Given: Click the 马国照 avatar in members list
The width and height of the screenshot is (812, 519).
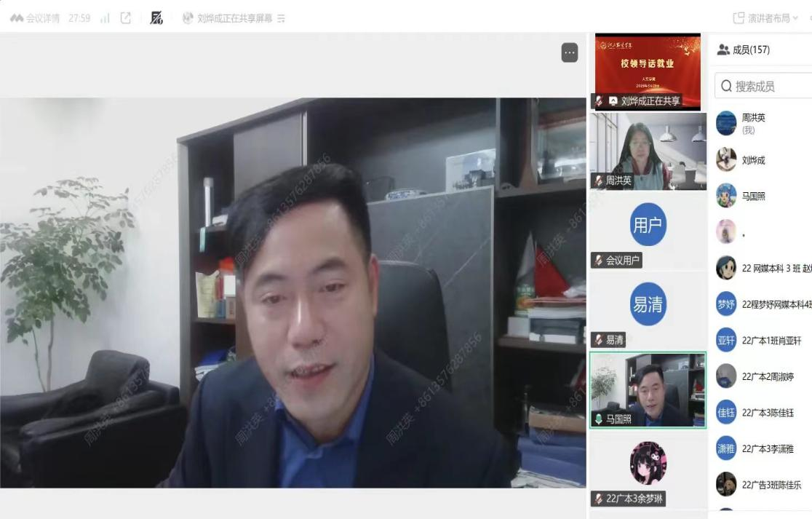Looking at the screenshot, I should click(x=726, y=196).
